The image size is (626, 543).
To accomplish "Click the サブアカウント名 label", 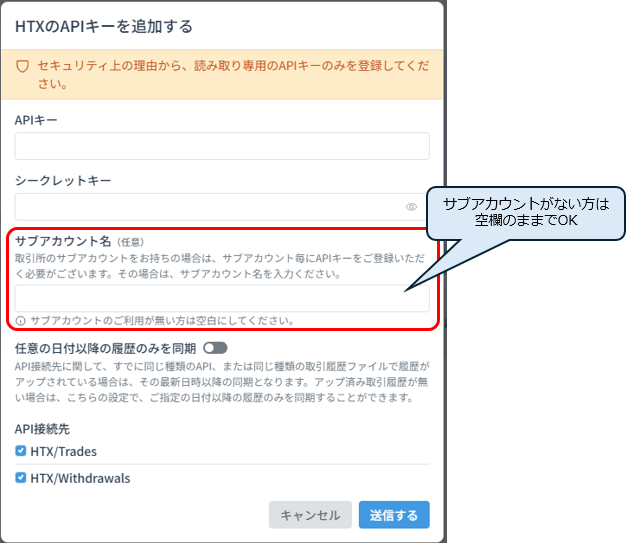I will (63, 241).
